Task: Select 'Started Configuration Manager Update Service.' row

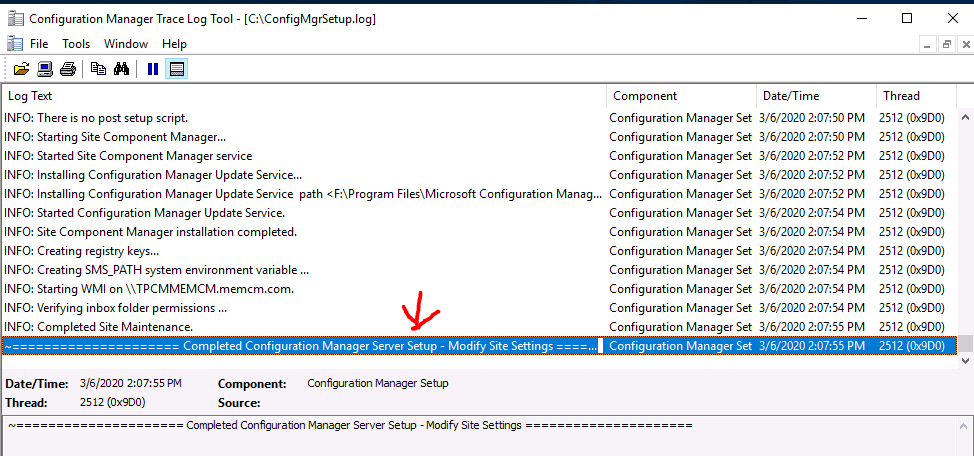Action: [479, 213]
